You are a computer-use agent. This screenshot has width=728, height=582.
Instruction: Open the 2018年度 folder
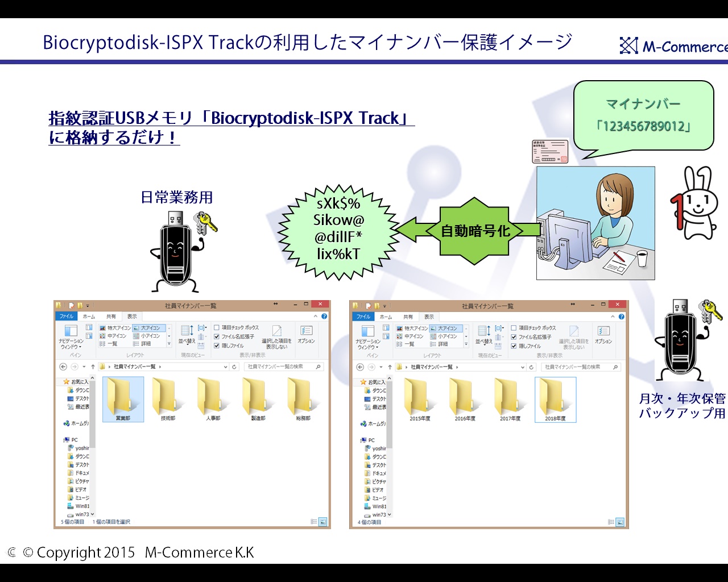click(x=555, y=400)
